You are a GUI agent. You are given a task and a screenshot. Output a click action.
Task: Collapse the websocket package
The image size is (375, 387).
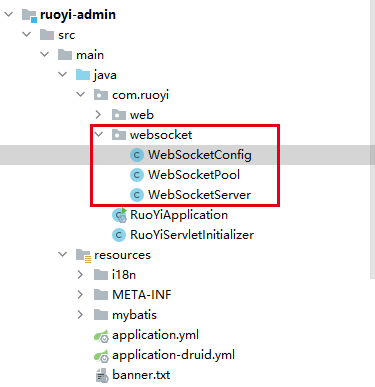98,134
